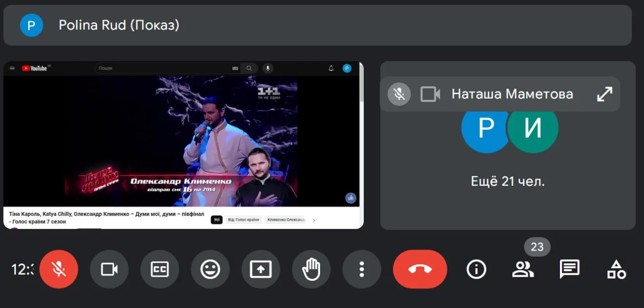Click the camera icon beside Наташа Маметова

(430, 94)
